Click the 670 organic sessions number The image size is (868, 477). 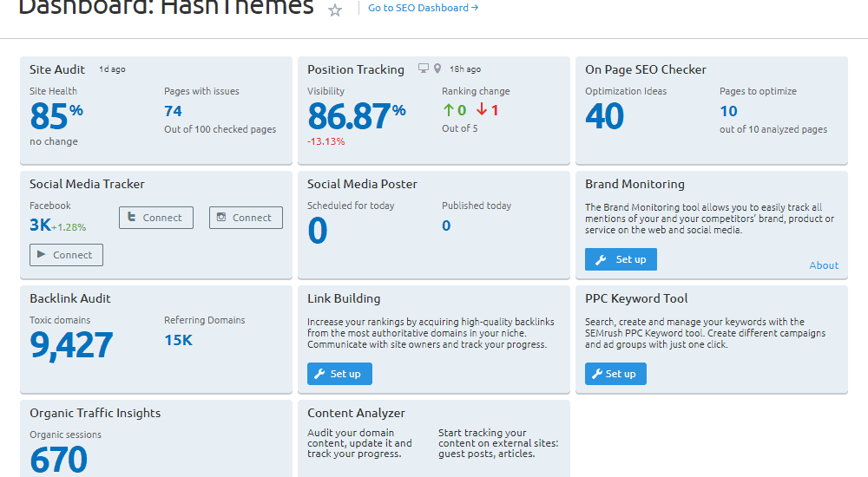(x=59, y=460)
